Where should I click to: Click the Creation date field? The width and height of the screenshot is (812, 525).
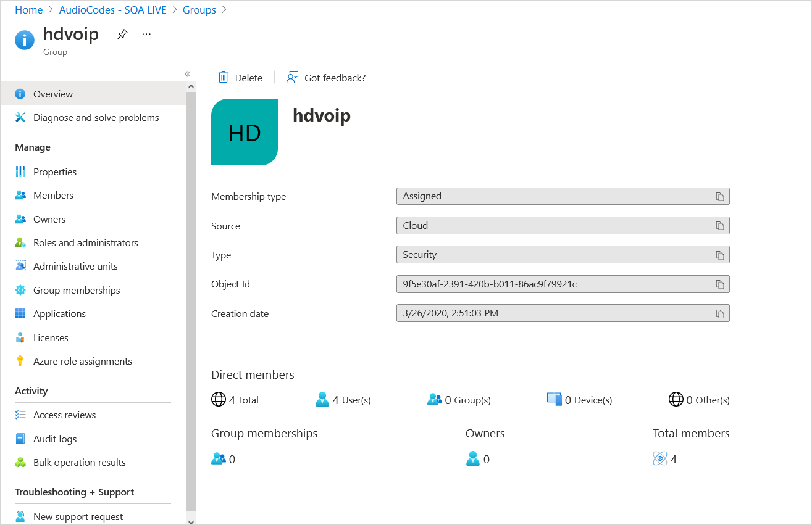563,313
